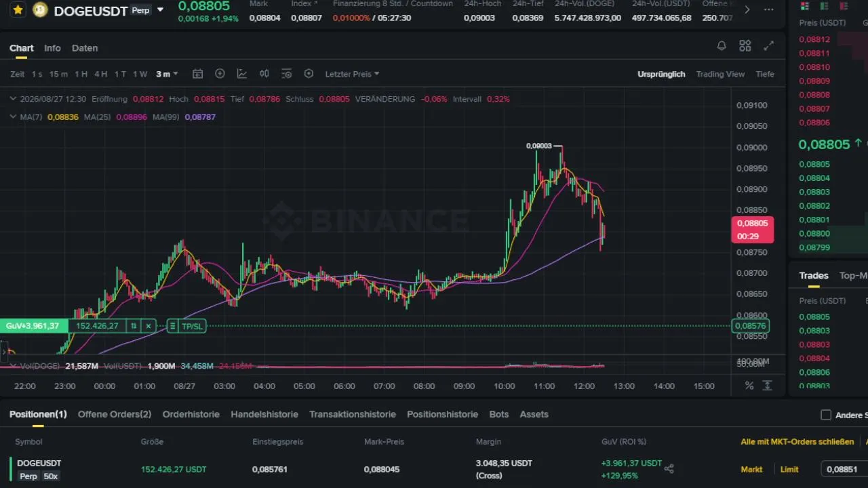
Task: Select buy-only green order book view icon
Action: point(824,6)
